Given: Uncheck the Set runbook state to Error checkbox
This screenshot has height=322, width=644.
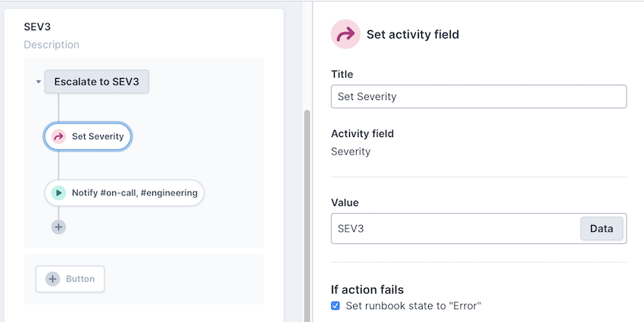Looking at the screenshot, I should point(336,306).
